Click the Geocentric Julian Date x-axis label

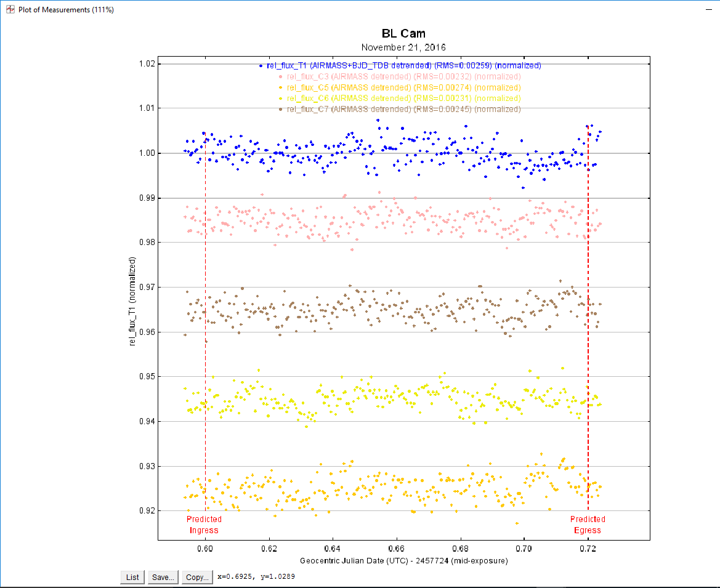point(403,561)
